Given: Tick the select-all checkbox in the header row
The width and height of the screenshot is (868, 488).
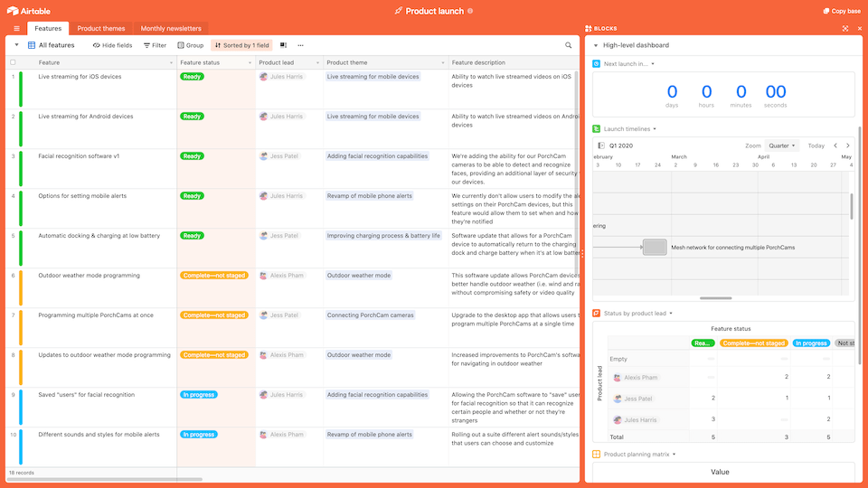Looking at the screenshot, I should click(x=13, y=62).
